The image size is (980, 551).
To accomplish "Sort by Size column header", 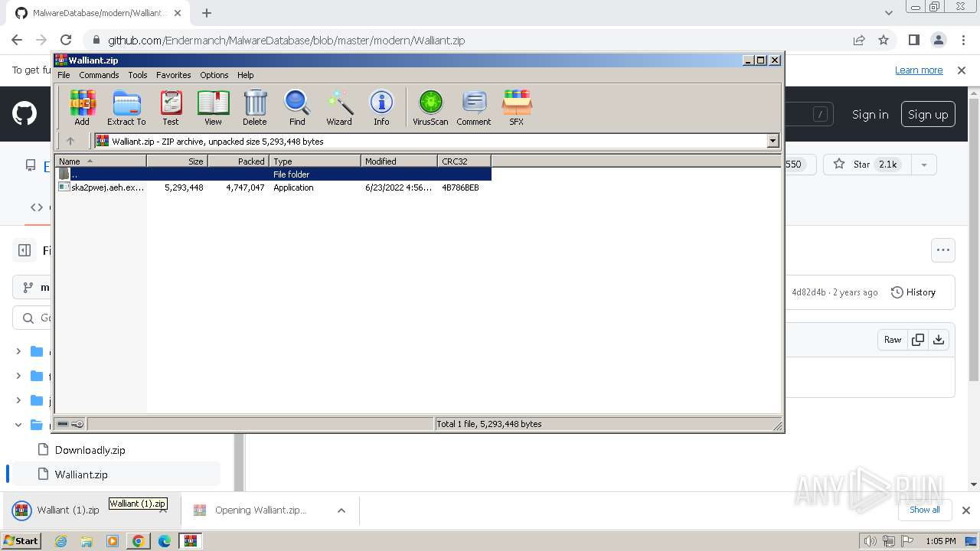I will (x=177, y=161).
